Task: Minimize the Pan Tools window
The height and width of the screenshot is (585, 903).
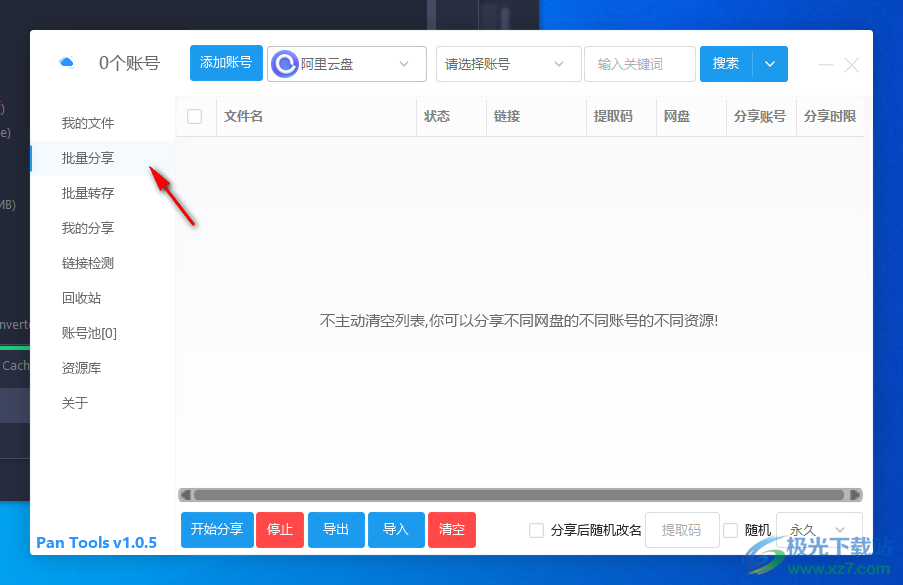Action: coord(826,64)
